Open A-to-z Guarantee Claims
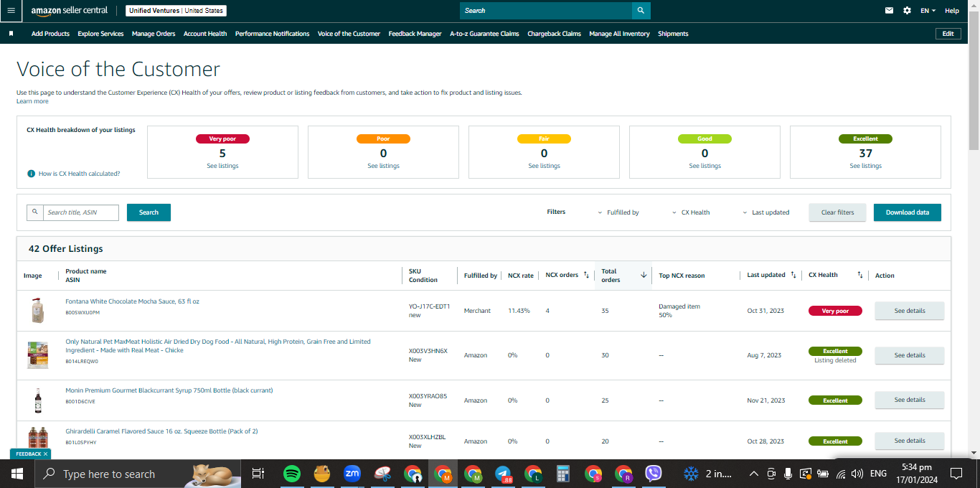 pos(484,34)
